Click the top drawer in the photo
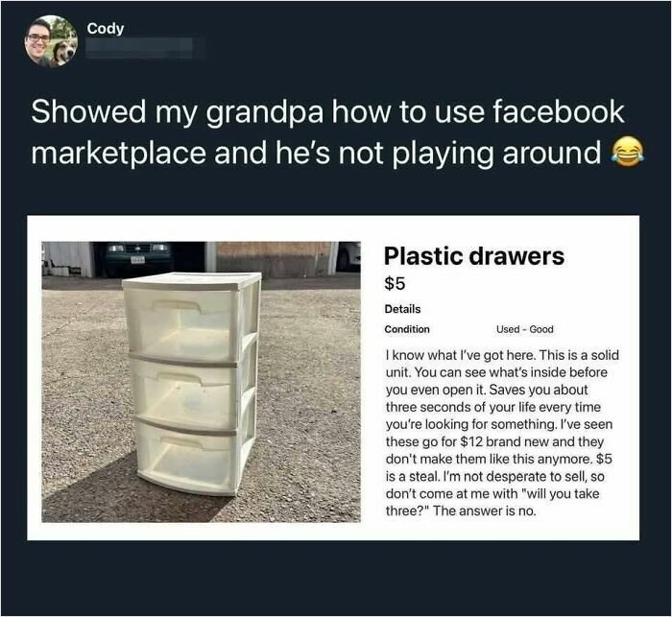The height and width of the screenshot is (617, 672). [x=184, y=324]
